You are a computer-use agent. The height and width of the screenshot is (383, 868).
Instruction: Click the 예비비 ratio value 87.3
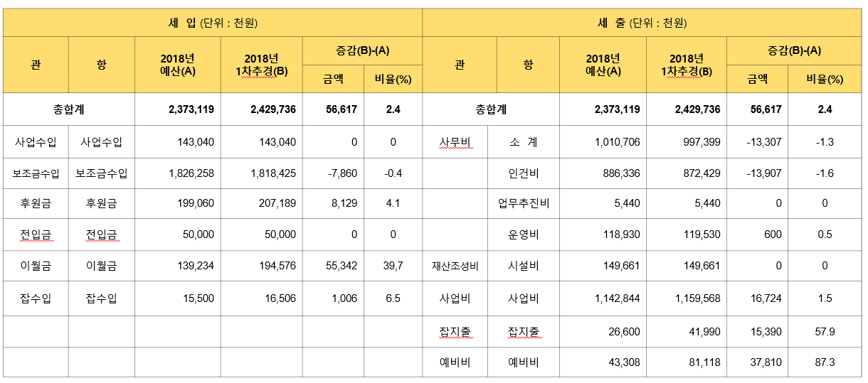pyautogui.click(x=825, y=362)
